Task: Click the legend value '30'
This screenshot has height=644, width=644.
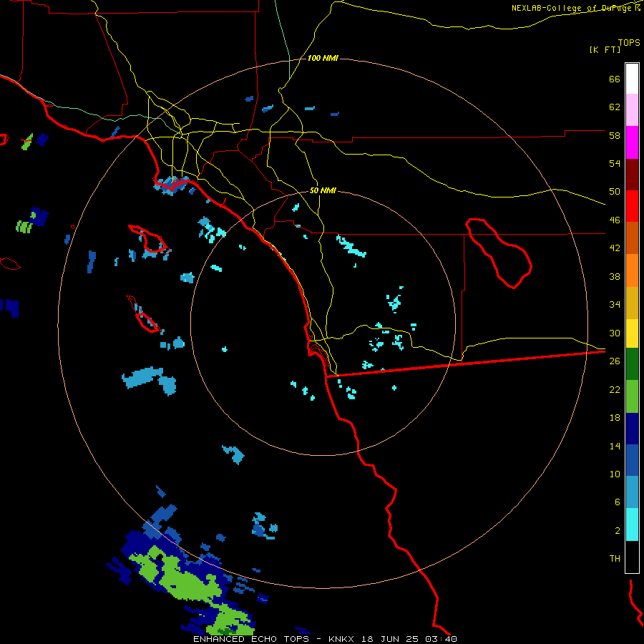Action: point(615,333)
